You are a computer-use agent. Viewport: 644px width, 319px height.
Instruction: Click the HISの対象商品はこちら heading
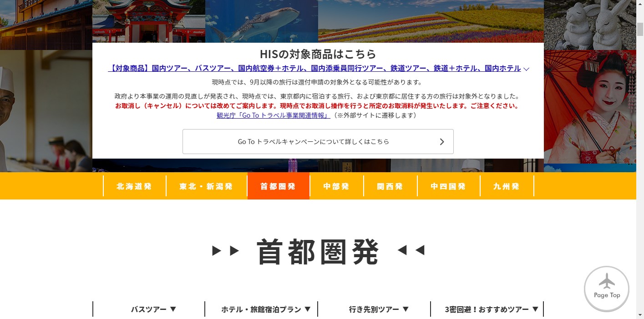318,54
